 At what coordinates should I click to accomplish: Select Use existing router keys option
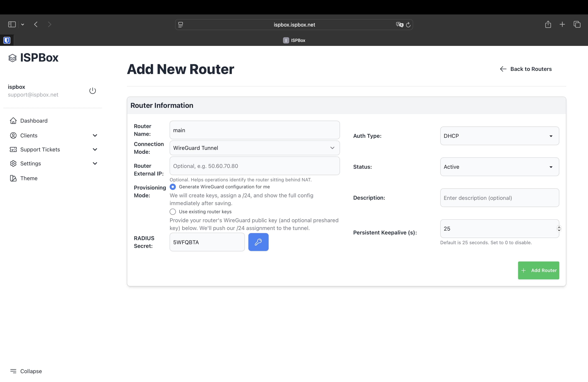coord(173,212)
